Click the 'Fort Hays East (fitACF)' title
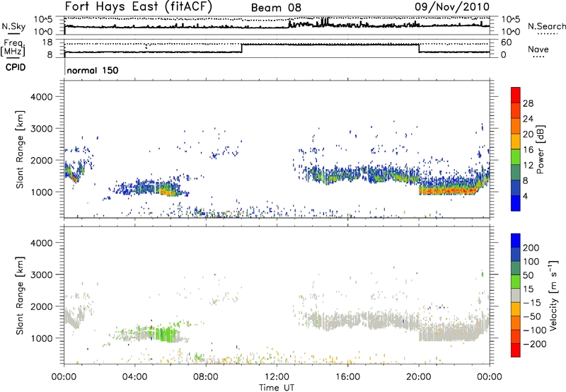The image size is (566, 392). click(139, 6)
